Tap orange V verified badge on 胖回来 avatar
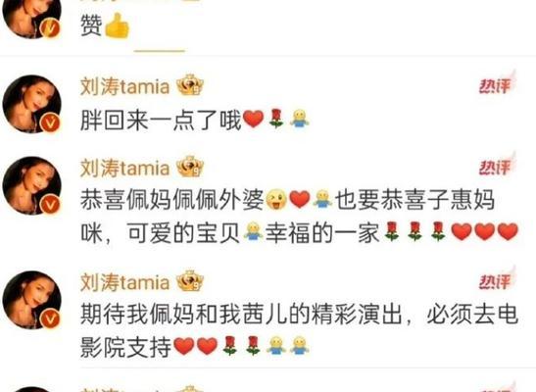Image resolution: width=536 pixels, height=392 pixels. [50, 122]
